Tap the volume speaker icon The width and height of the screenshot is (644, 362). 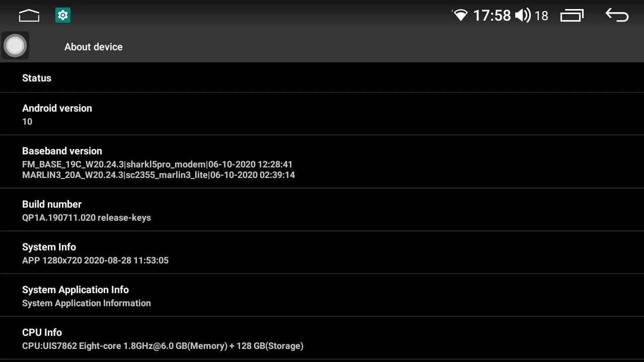click(523, 15)
